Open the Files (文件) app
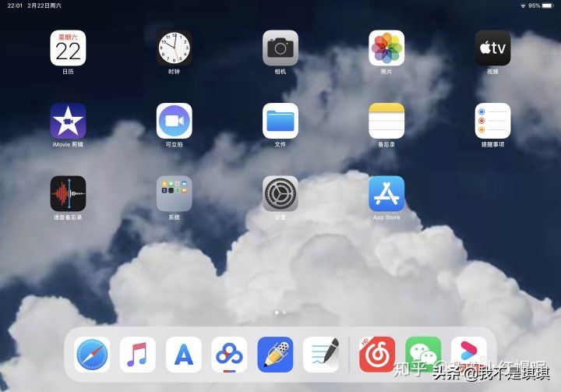Screen dimensions: 561x392 (280, 121)
